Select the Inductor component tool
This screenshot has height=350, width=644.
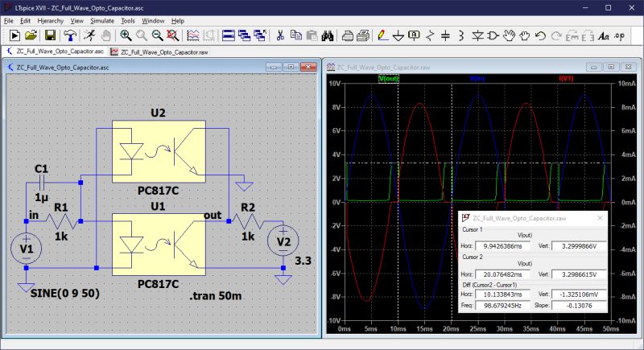tap(460, 35)
